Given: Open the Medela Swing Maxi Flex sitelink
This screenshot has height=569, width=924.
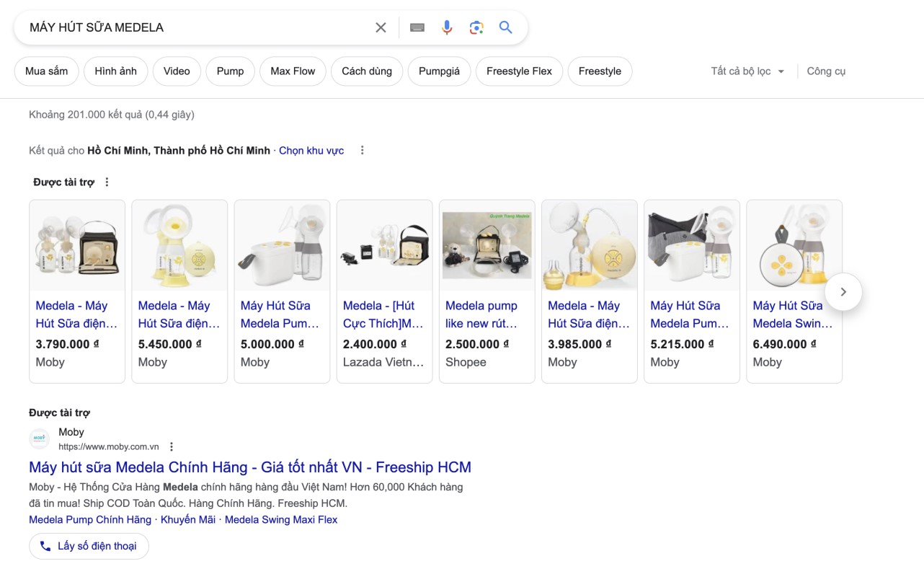Looking at the screenshot, I should [x=281, y=519].
